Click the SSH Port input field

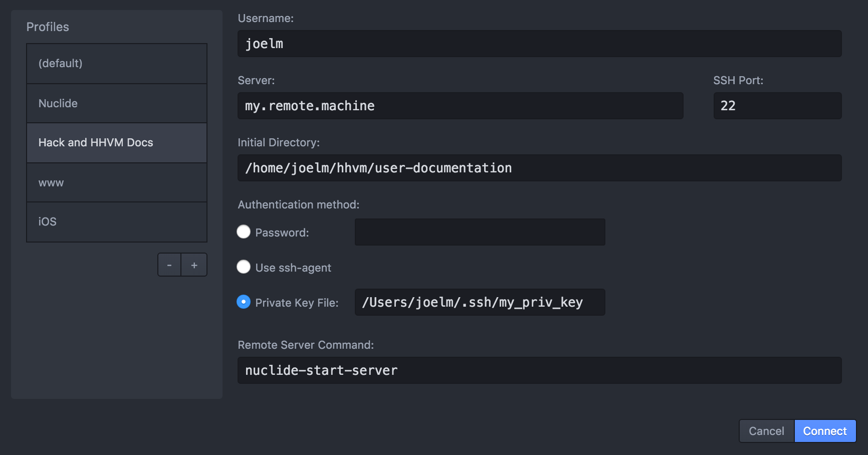click(x=777, y=106)
